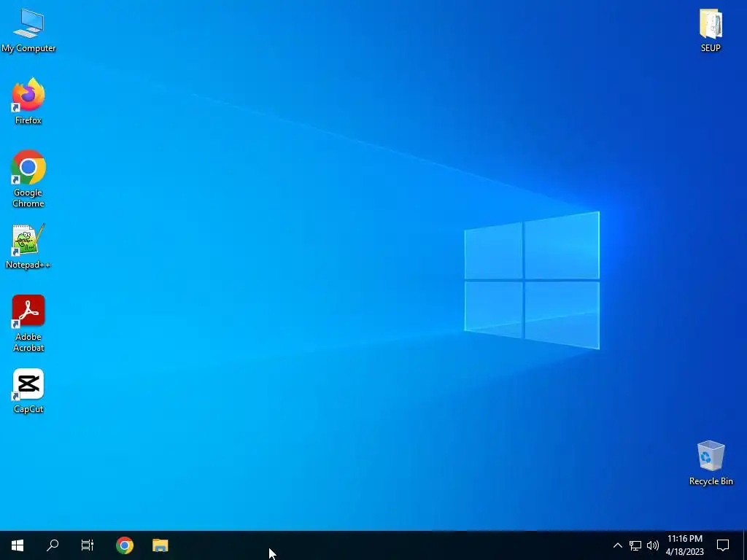Select the Firefox desktop shortcut
This screenshot has width=747, height=560.
click(28, 101)
